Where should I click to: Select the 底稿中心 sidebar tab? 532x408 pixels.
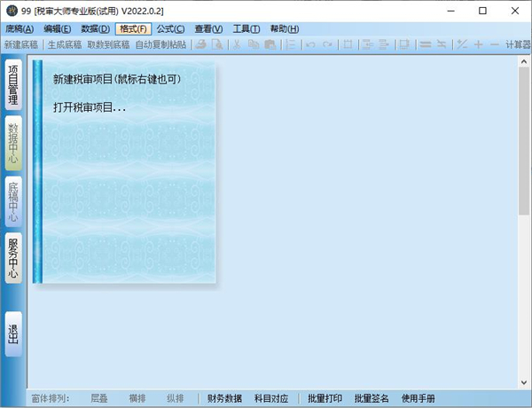click(13, 201)
